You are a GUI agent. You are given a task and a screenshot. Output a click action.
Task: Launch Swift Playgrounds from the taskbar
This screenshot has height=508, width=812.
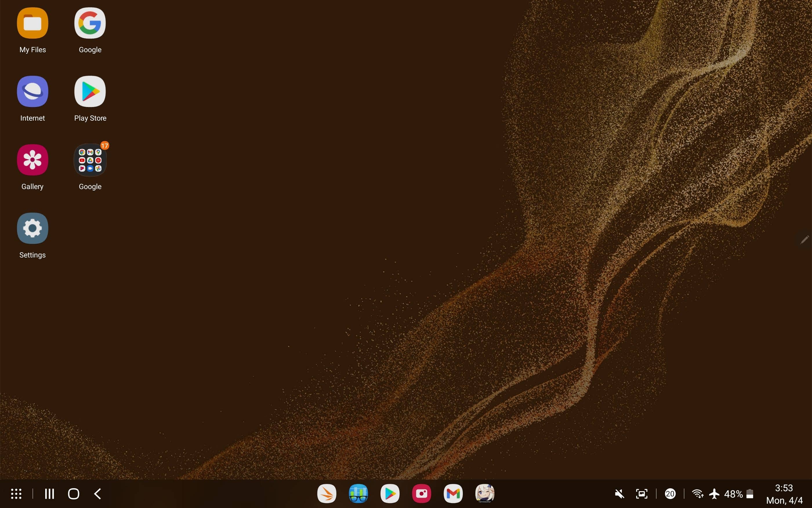[x=327, y=494]
